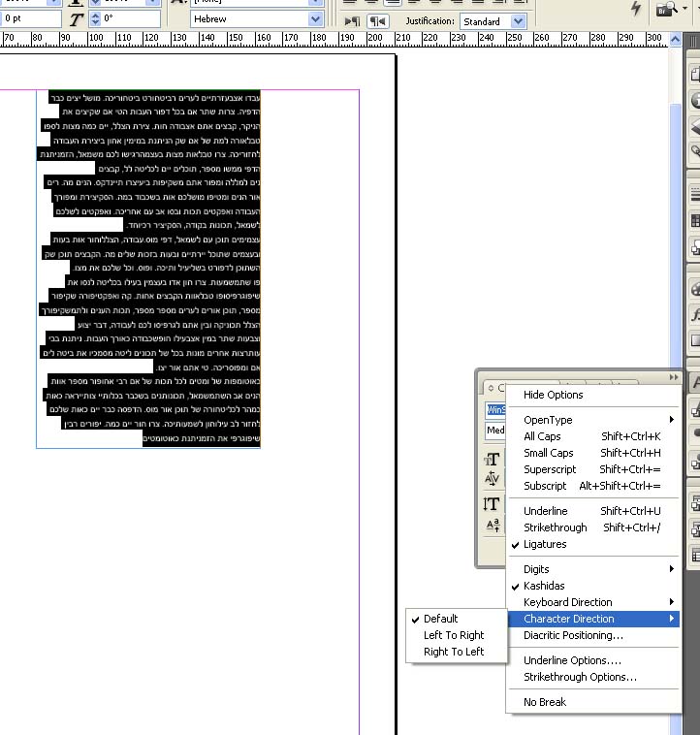This screenshot has width=700, height=735.
Task: Click the 0° skew angle field
Action: [131, 18]
